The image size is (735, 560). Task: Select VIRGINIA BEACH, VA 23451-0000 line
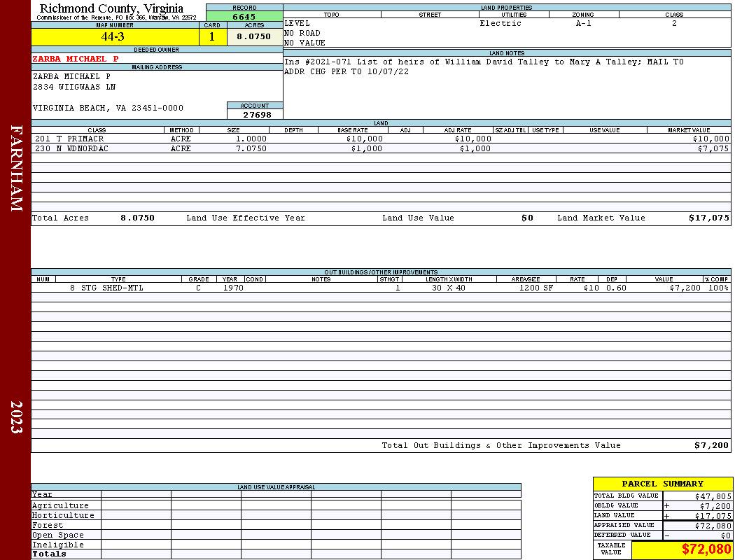tap(108, 108)
